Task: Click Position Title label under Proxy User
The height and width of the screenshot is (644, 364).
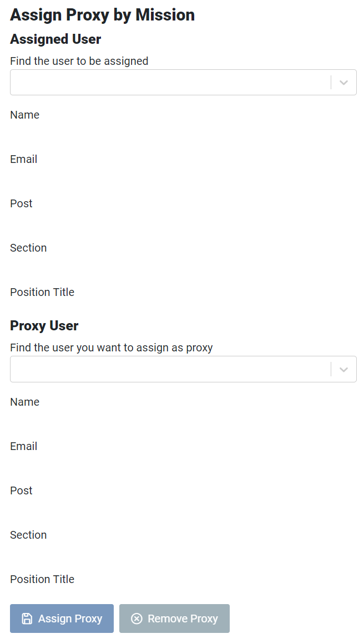Action: [42, 580]
